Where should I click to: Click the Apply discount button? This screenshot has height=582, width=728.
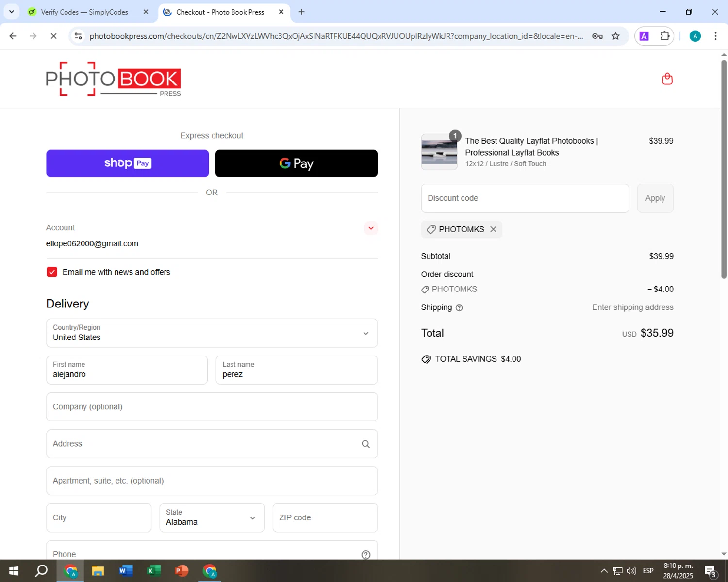(x=655, y=198)
